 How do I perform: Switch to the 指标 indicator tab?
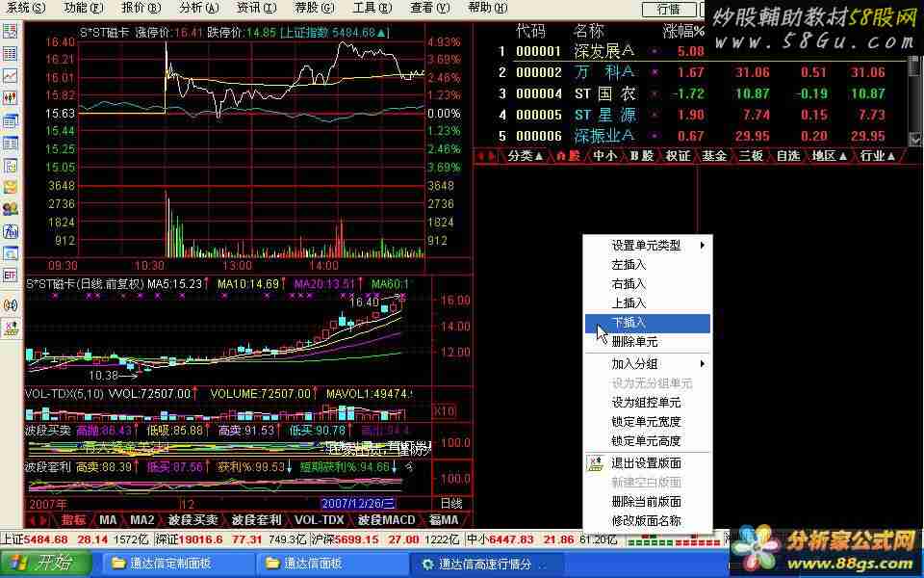click(x=74, y=520)
